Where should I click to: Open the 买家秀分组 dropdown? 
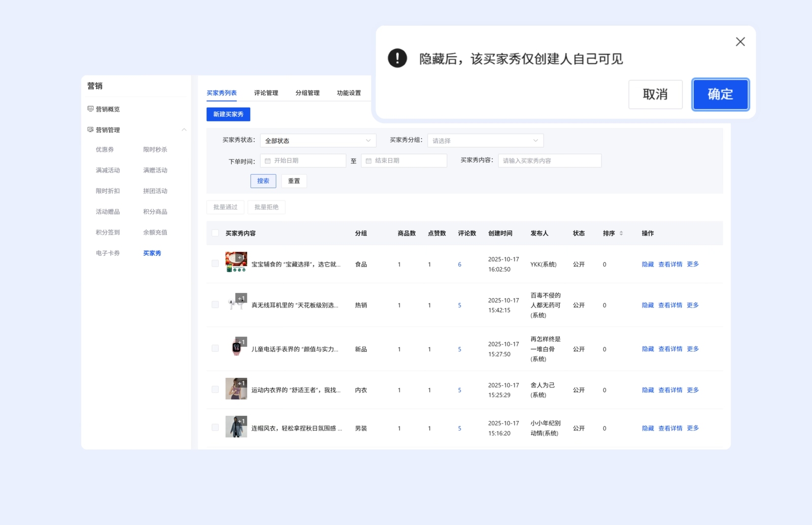coord(485,141)
